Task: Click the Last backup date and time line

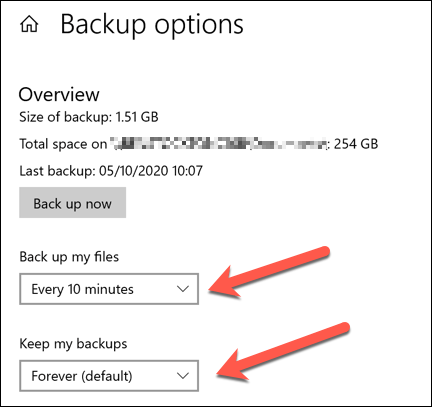Action: [x=111, y=171]
